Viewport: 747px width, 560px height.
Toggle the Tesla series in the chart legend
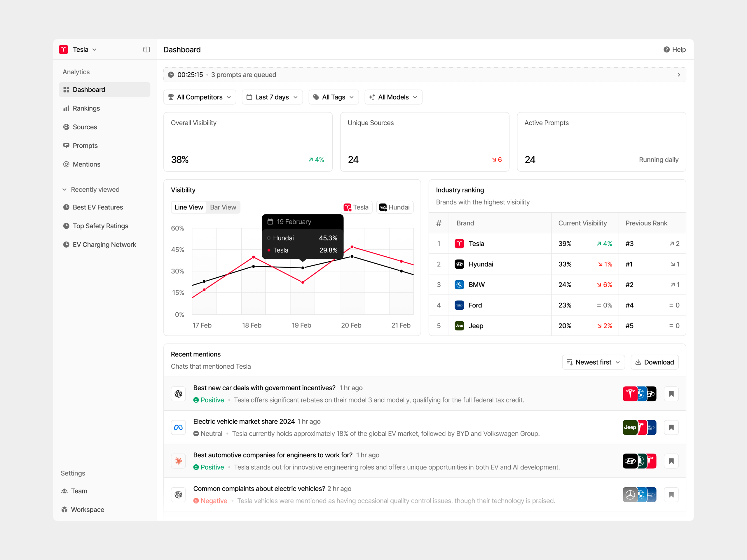356,207
